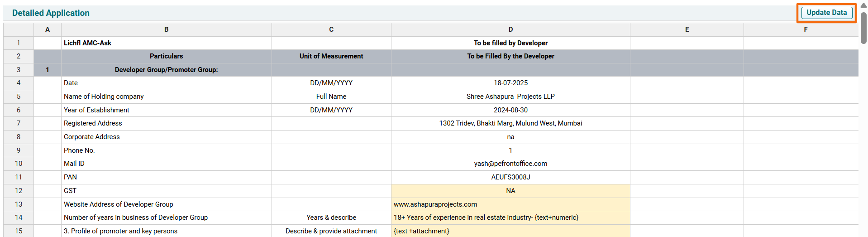This screenshot has width=868, height=237.
Task: Click the Update Data button
Action: click(x=826, y=13)
